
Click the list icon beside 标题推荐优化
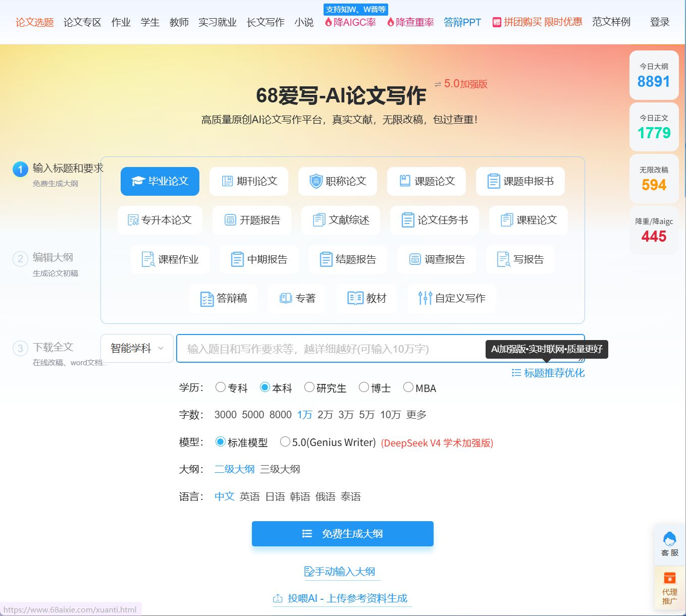tap(516, 373)
